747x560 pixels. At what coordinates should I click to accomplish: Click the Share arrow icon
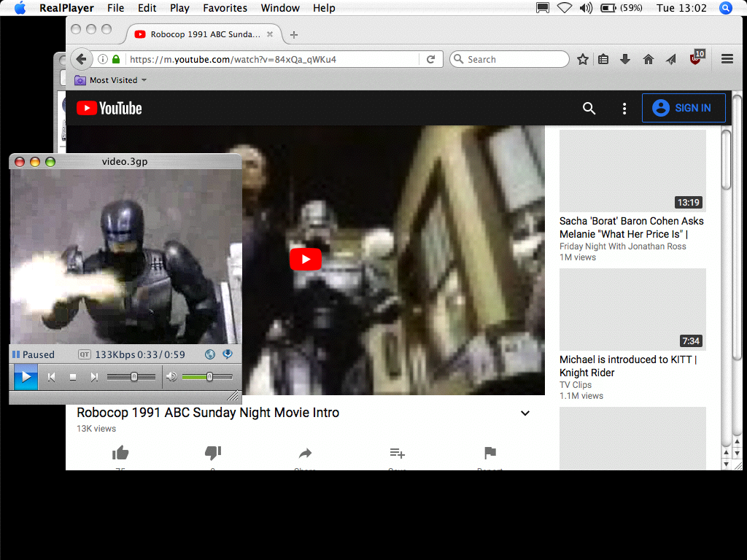[306, 453]
